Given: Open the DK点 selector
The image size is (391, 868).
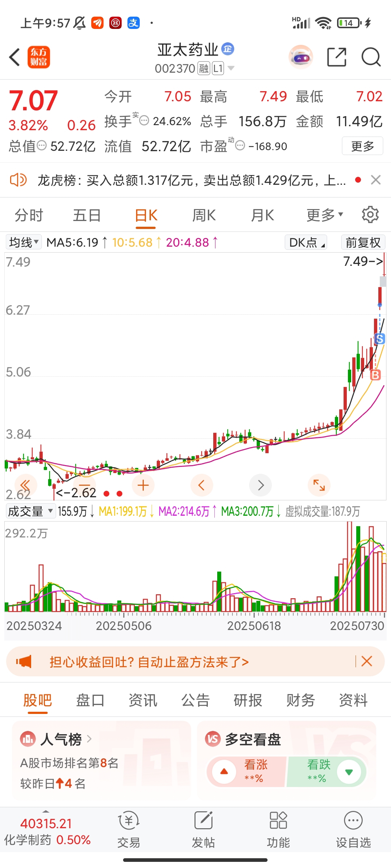Looking at the screenshot, I should 306,242.
